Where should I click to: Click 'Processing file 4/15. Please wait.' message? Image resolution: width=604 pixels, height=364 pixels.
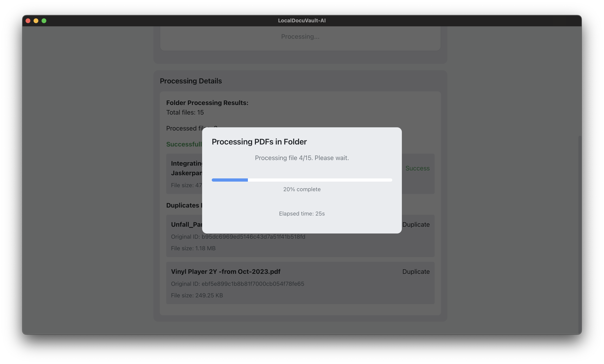(302, 158)
